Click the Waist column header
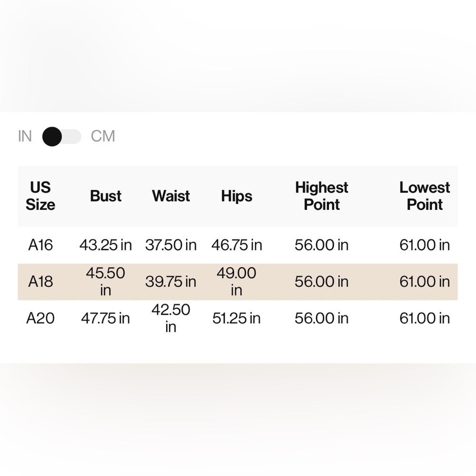Viewport: 476px width, 476px height. [x=171, y=196]
